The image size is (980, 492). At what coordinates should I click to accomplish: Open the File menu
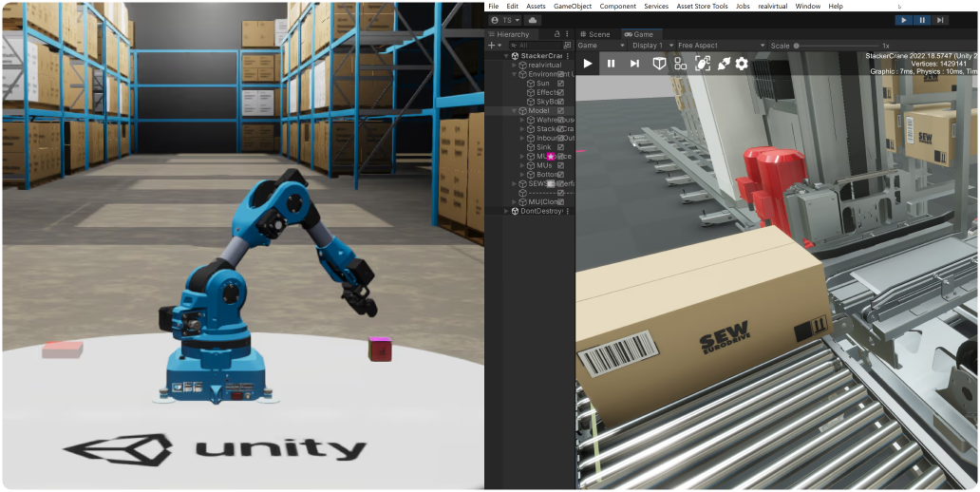494,7
